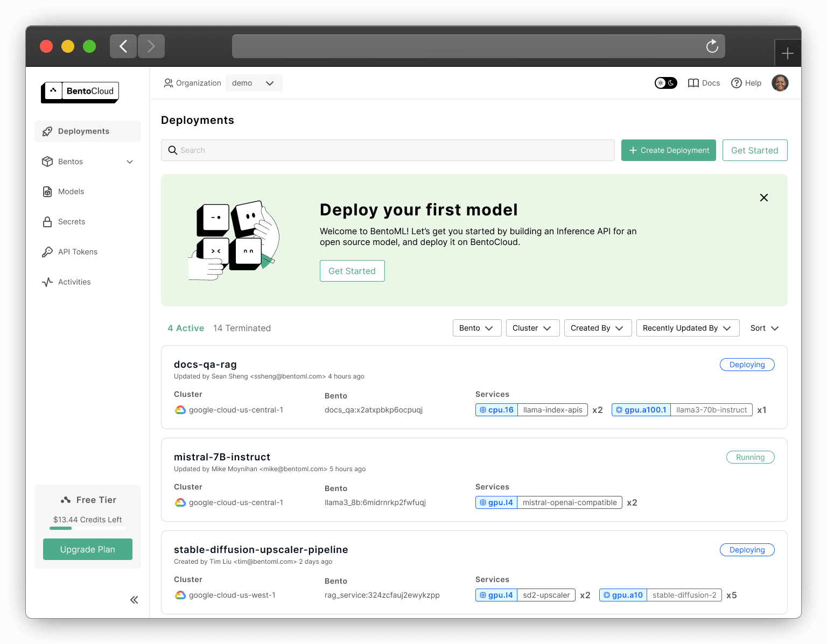Click Upgrade Plan in the Free Tier box
Viewport: 827px width, 644px height.
pyautogui.click(x=87, y=549)
